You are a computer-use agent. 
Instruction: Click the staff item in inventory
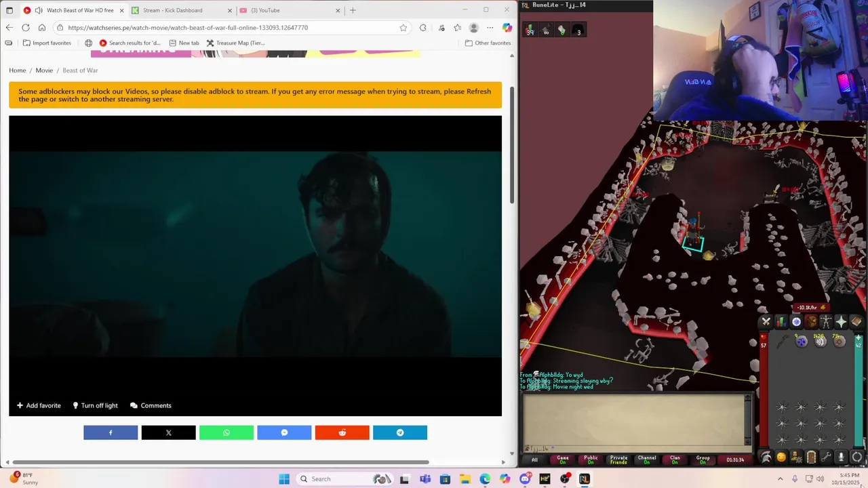click(783, 342)
